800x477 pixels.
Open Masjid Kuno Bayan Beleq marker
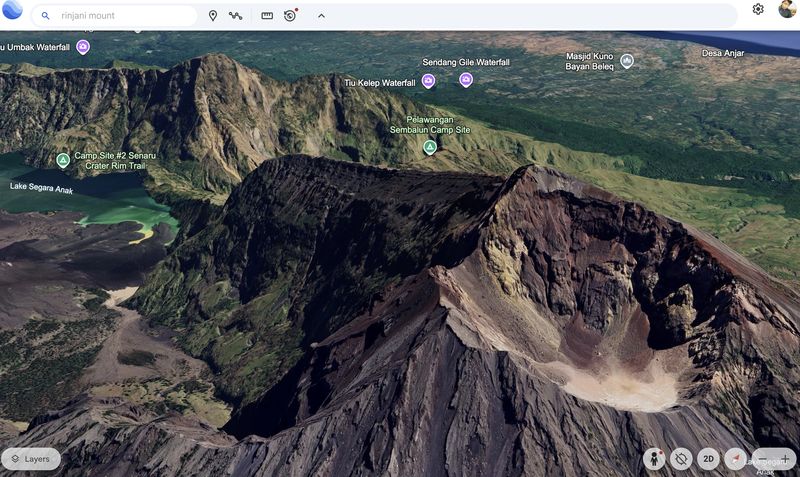627,61
